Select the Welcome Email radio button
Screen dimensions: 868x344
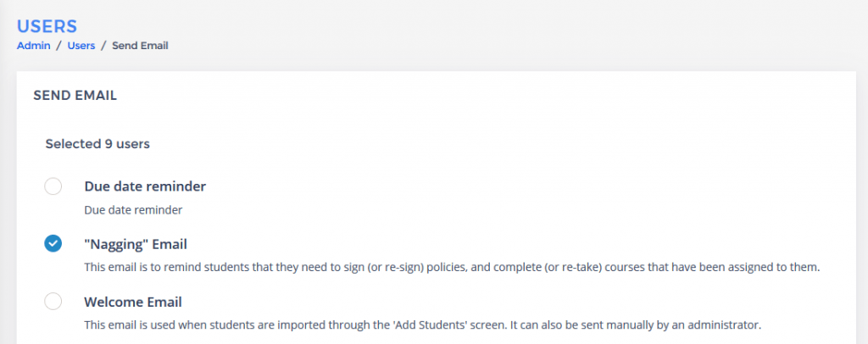click(53, 302)
